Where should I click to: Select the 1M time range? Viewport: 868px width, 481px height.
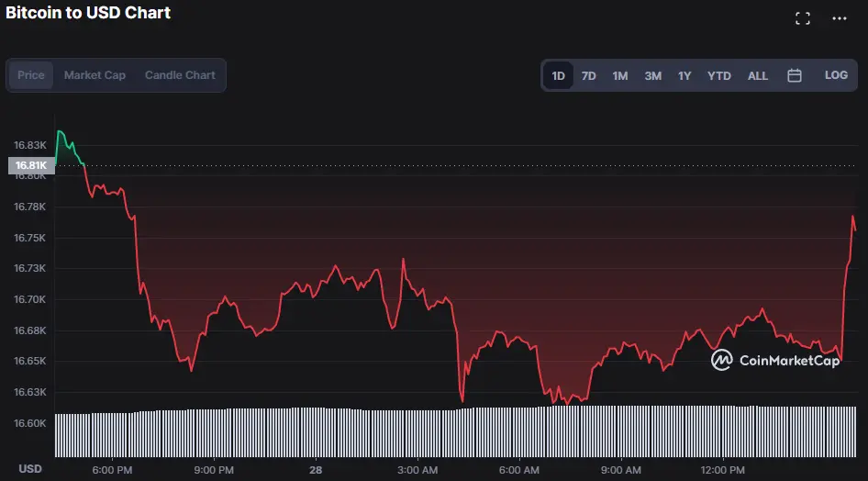tap(620, 75)
